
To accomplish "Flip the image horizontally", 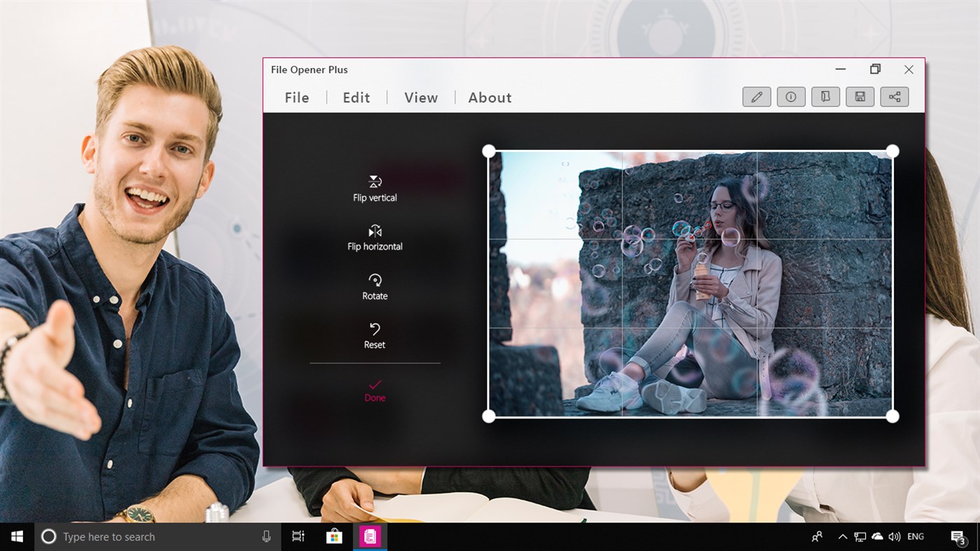I will click(375, 238).
